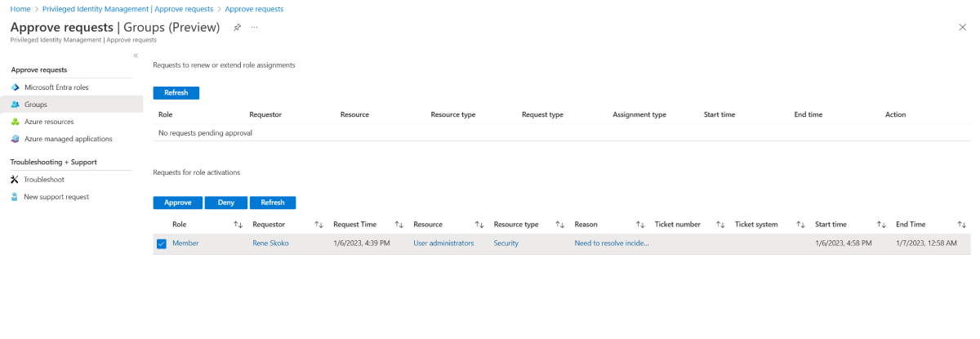Open the Member role link

click(x=185, y=243)
